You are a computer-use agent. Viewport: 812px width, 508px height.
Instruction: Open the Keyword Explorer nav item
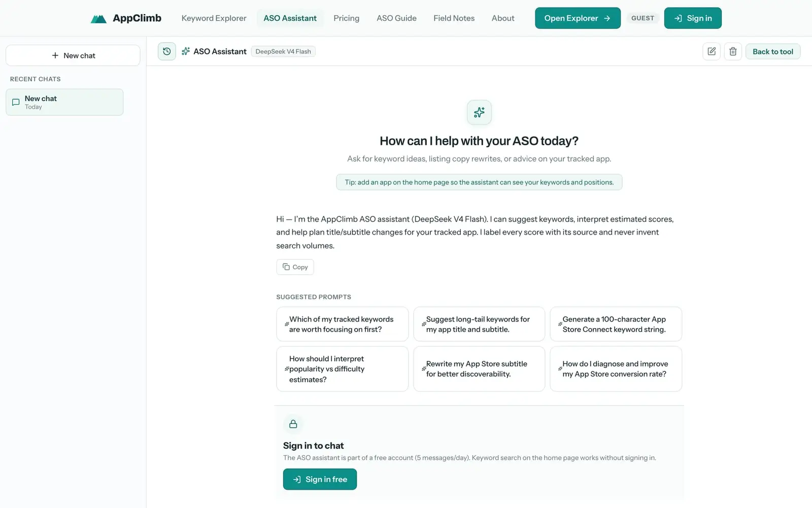pos(214,18)
